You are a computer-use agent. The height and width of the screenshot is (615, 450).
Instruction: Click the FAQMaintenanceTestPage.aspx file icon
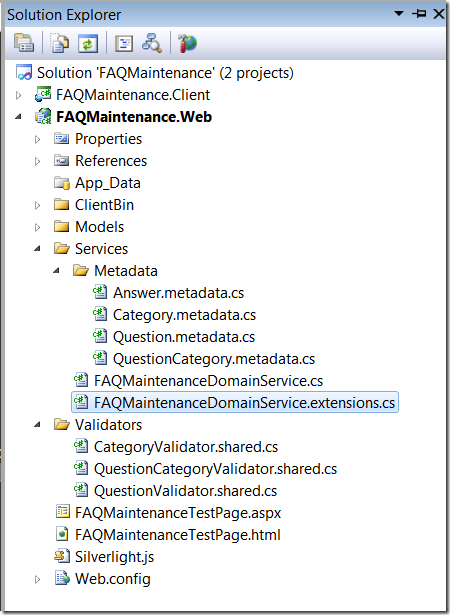click(x=63, y=512)
